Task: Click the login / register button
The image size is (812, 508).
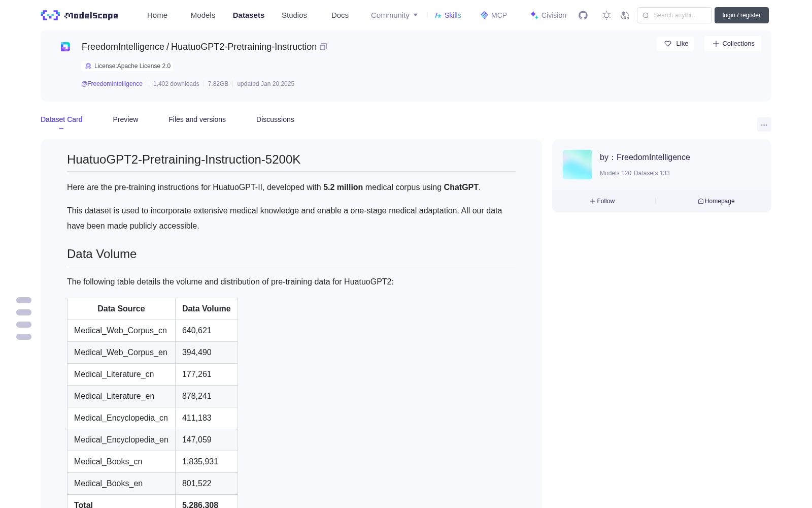Action: [x=741, y=15]
